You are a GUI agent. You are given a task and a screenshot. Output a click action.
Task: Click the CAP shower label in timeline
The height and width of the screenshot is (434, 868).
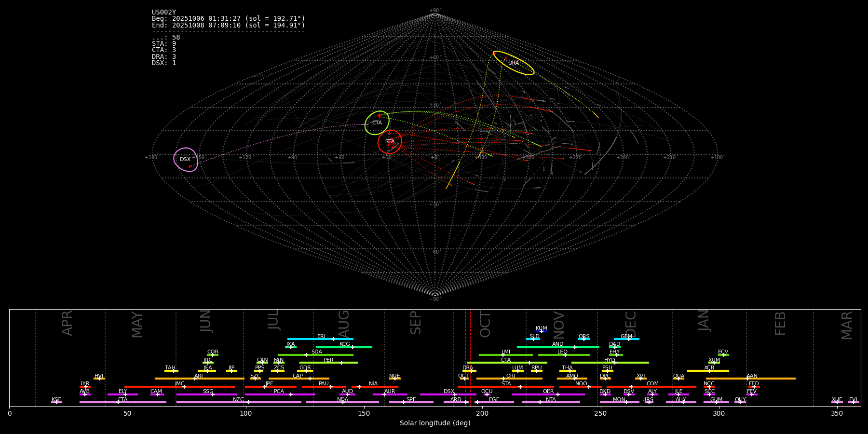(x=298, y=376)
